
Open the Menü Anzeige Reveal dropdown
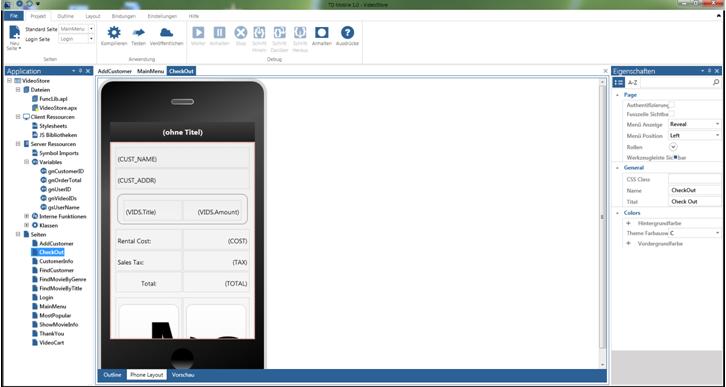pyautogui.click(x=695, y=124)
